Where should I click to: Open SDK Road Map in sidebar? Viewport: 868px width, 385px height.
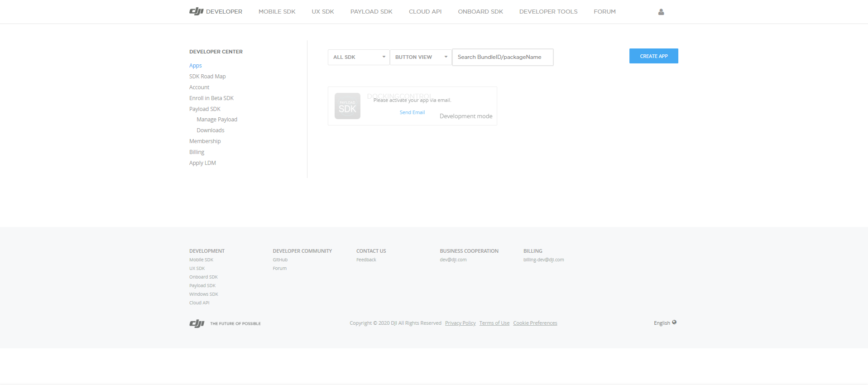pos(207,77)
